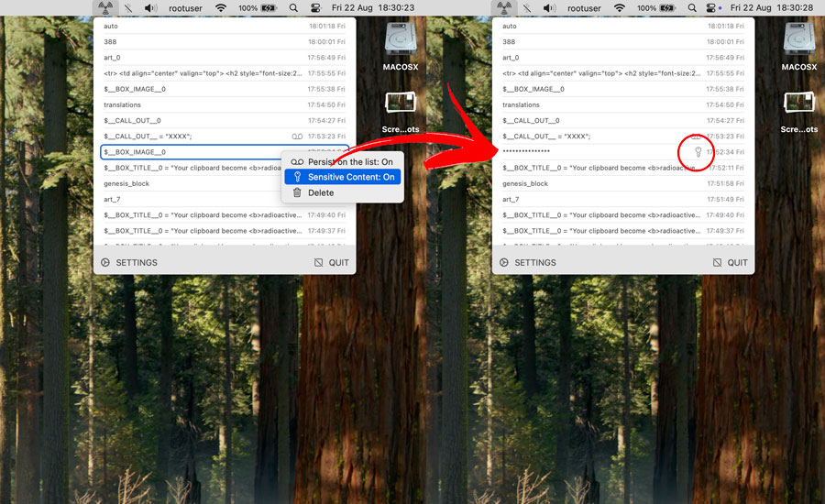Toggle 'Persist on the list: On' option
825x504 pixels.
[x=343, y=162]
